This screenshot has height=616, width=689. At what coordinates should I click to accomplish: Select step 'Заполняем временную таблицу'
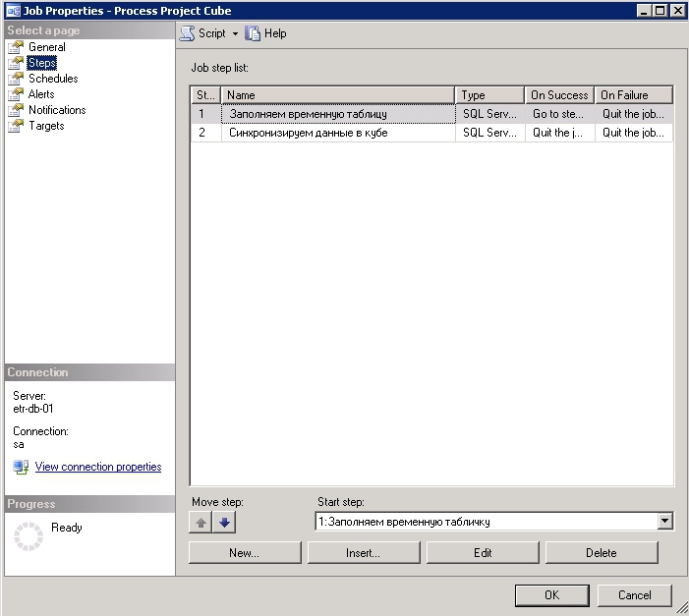click(x=338, y=114)
